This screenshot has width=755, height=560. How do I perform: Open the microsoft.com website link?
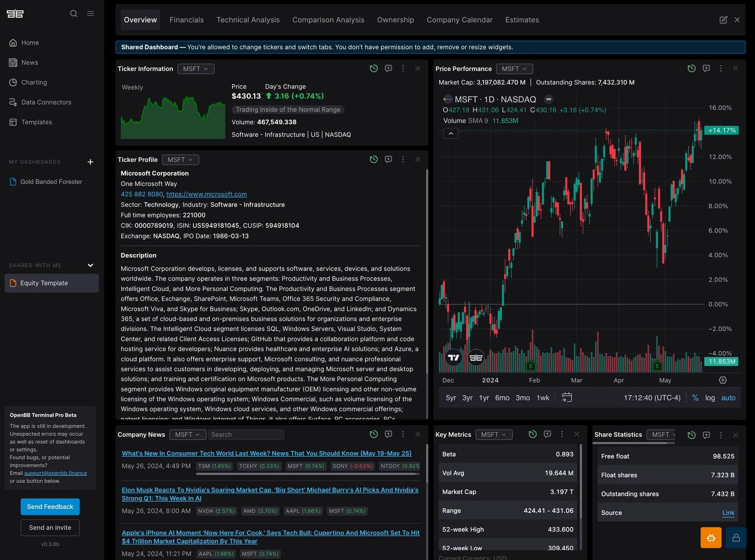click(x=206, y=194)
